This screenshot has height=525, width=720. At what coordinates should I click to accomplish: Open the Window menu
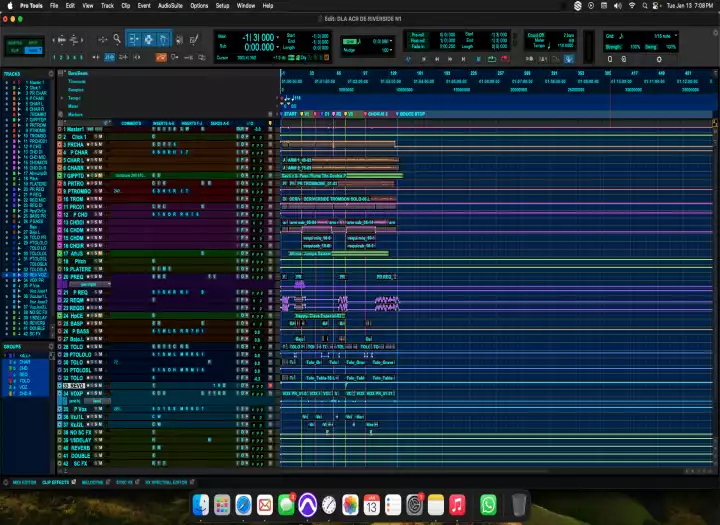click(x=246, y=6)
